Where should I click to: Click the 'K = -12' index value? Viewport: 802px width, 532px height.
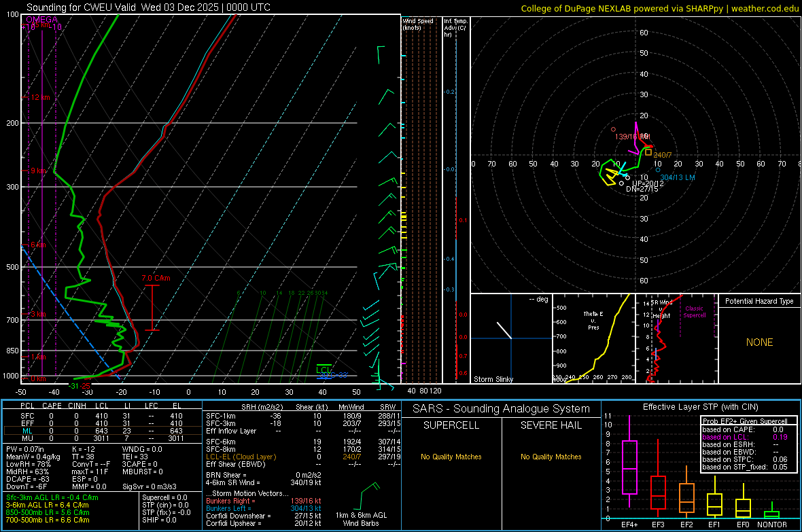pyautogui.click(x=84, y=449)
